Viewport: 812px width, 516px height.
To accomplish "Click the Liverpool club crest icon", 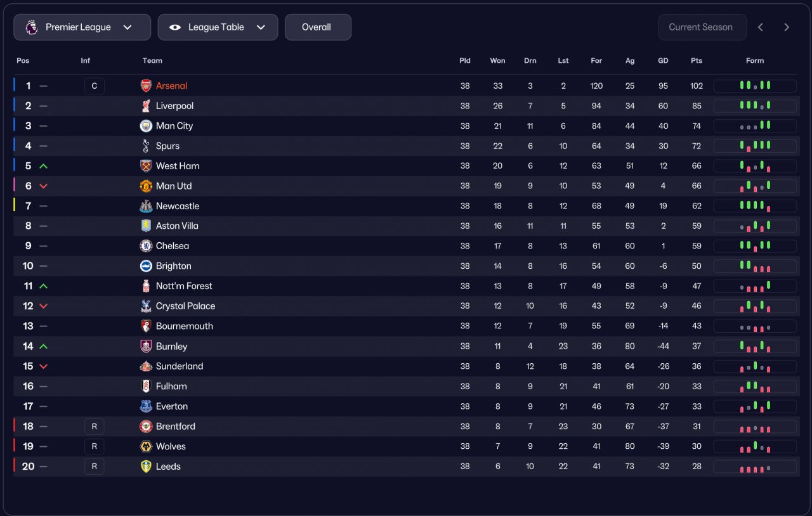I will [146, 106].
